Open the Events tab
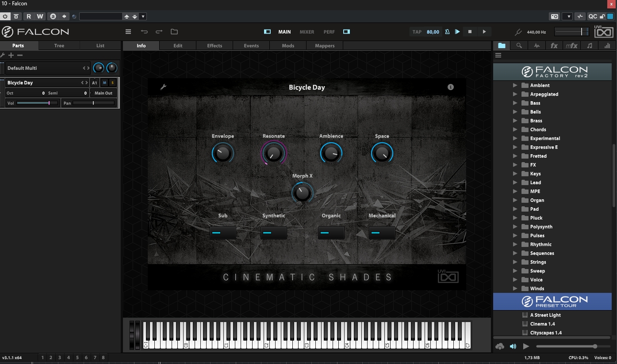 tap(251, 45)
